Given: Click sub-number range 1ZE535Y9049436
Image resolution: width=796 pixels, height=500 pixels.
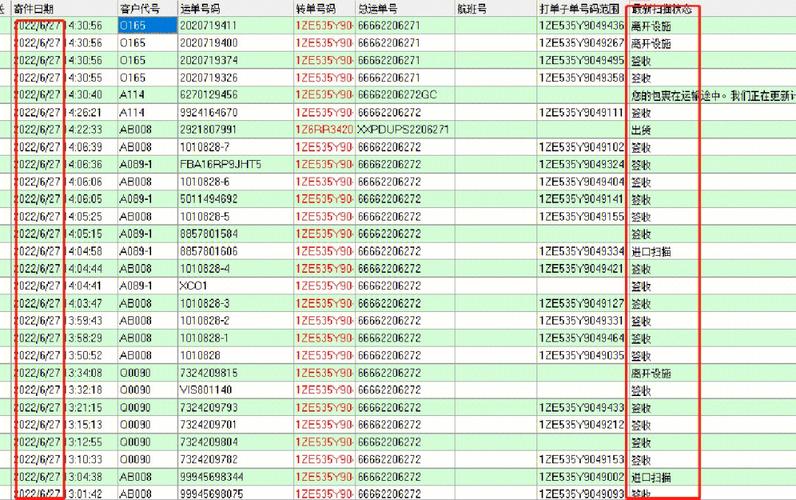Looking at the screenshot, I should [x=582, y=25].
